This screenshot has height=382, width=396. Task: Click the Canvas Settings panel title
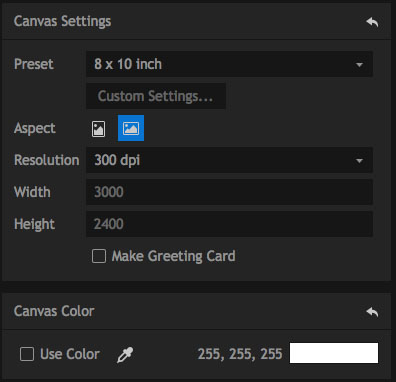point(62,21)
